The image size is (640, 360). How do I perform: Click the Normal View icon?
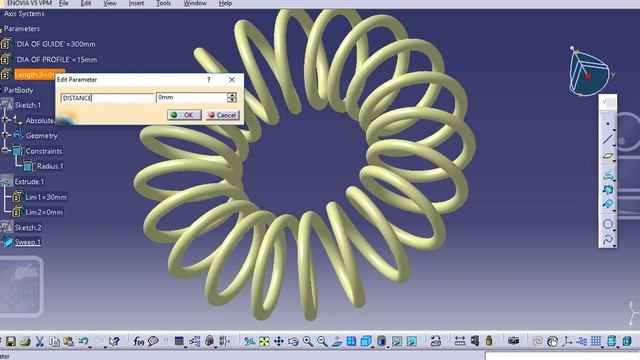click(x=337, y=341)
